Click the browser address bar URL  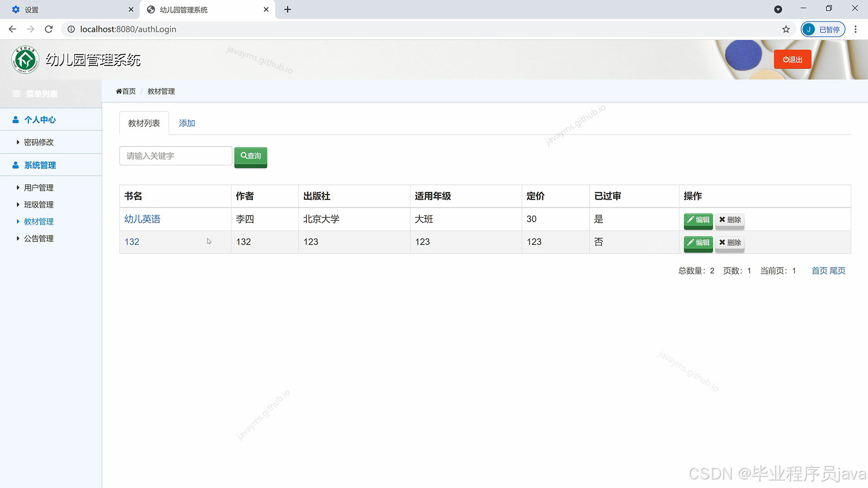(x=128, y=29)
